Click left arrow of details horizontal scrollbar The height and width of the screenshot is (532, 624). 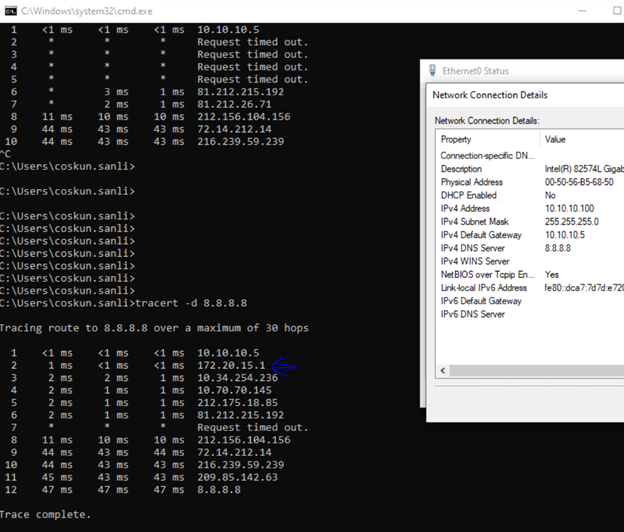(x=443, y=370)
